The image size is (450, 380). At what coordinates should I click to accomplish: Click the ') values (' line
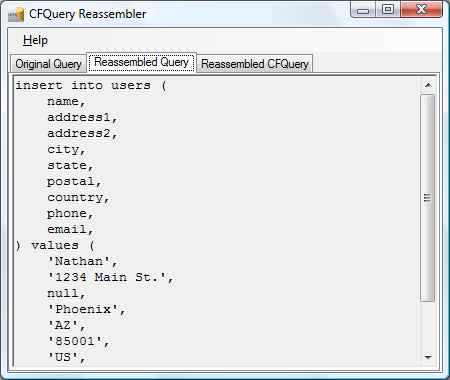(55, 246)
